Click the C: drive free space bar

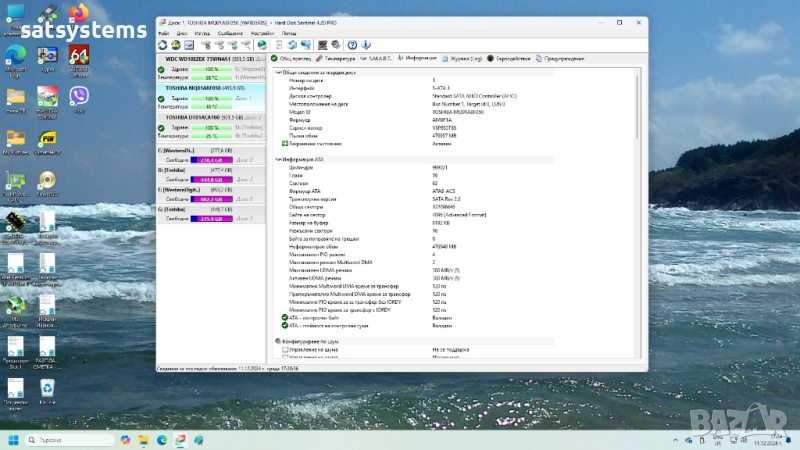tap(213, 160)
